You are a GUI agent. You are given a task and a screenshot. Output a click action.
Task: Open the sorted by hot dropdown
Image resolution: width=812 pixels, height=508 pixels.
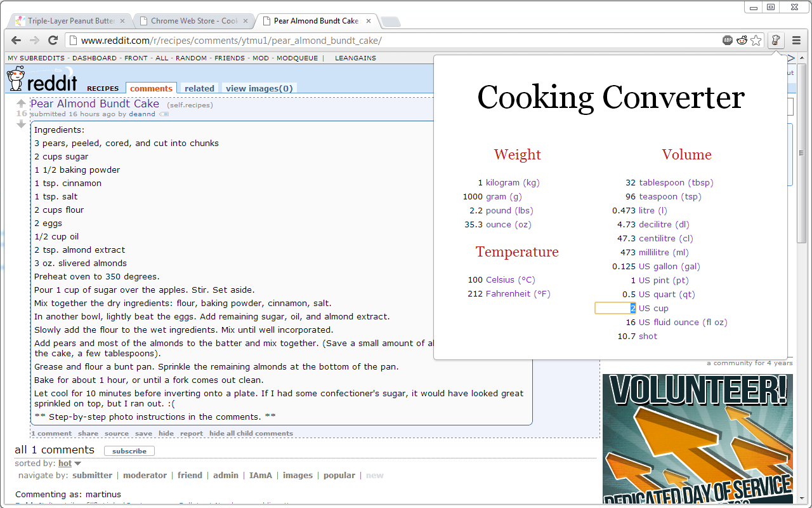[x=69, y=464]
